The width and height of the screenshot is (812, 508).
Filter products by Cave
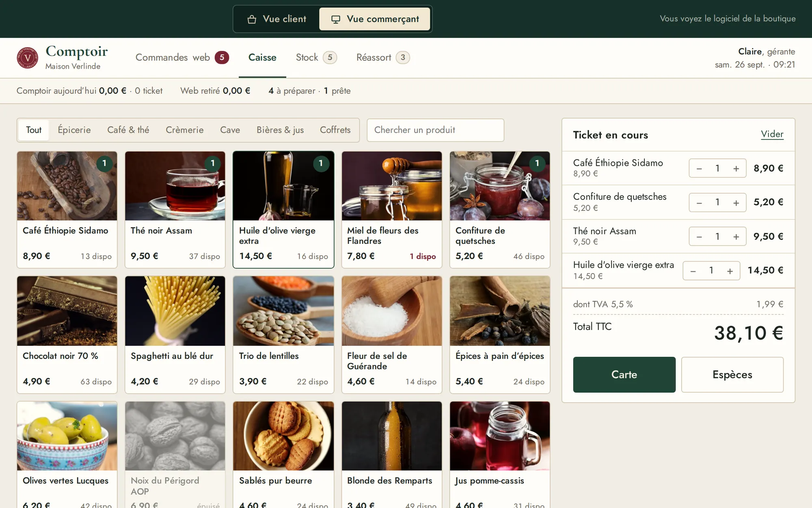(230, 130)
